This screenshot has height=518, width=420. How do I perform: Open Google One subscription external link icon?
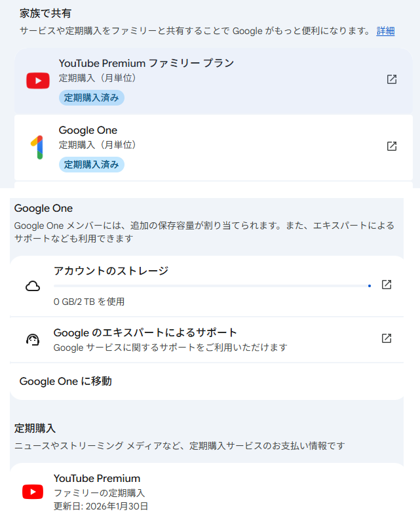[x=392, y=146]
